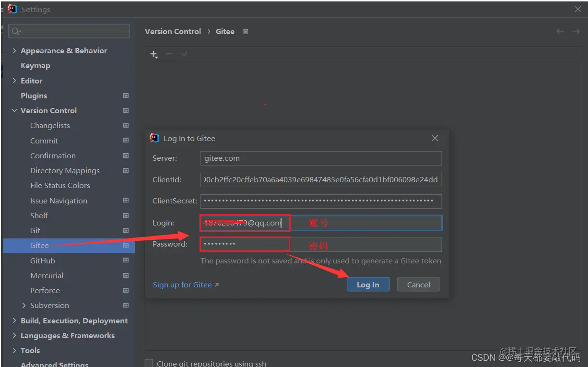Click the project icon next to Confirmation

126,155
